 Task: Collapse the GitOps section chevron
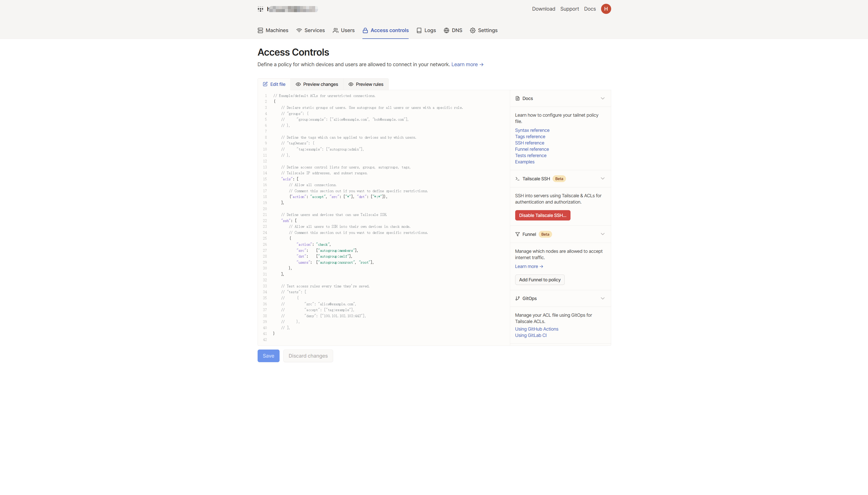(x=603, y=299)
